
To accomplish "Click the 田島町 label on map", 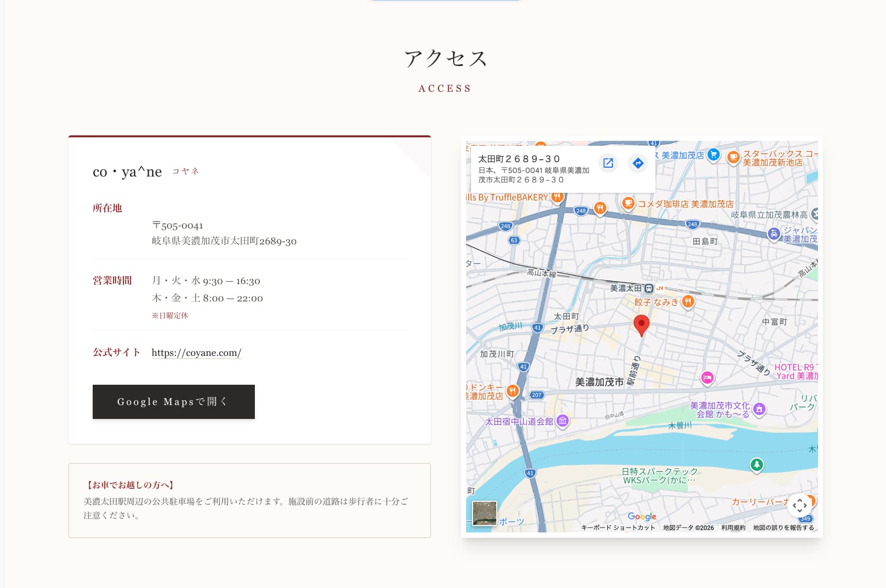I will [x=705, y=241].
